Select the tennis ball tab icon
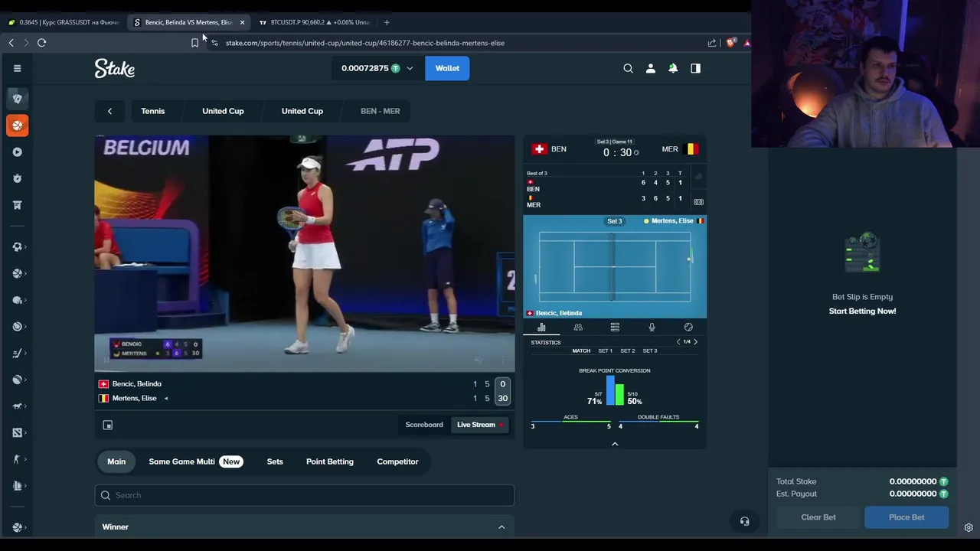 (688, 328)
